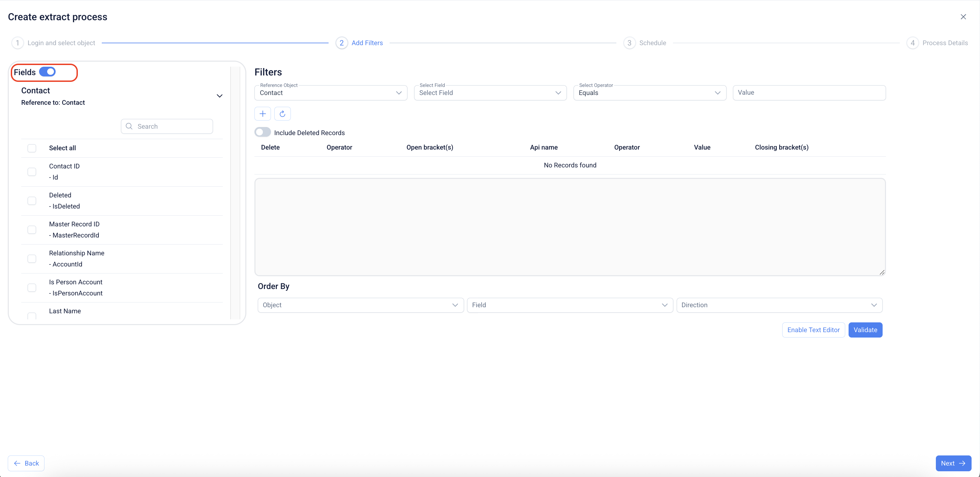The image size is (980, 477).
Task: Click the Add Filters step label
Action: pos(367,43)
